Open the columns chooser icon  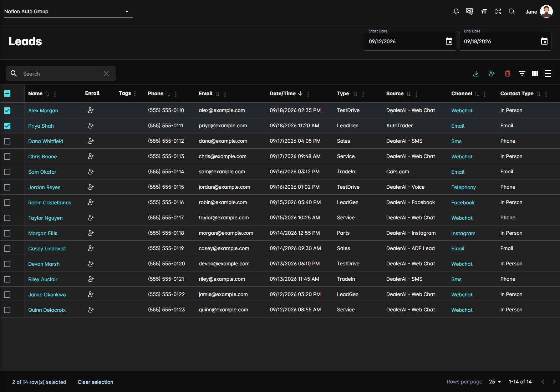click(535, 73)
